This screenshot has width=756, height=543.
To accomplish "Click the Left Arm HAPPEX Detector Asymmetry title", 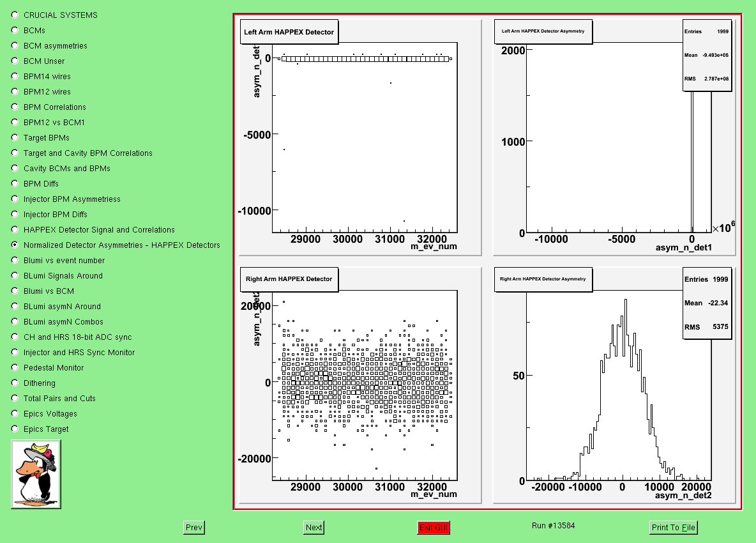I will tap(543, 31).
